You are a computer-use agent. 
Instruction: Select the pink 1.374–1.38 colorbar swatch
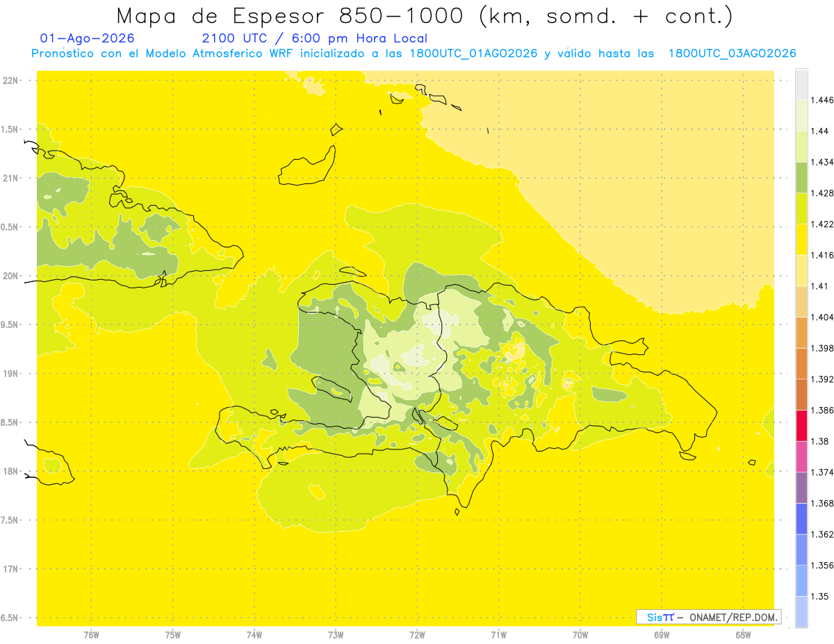click(801, 456)
